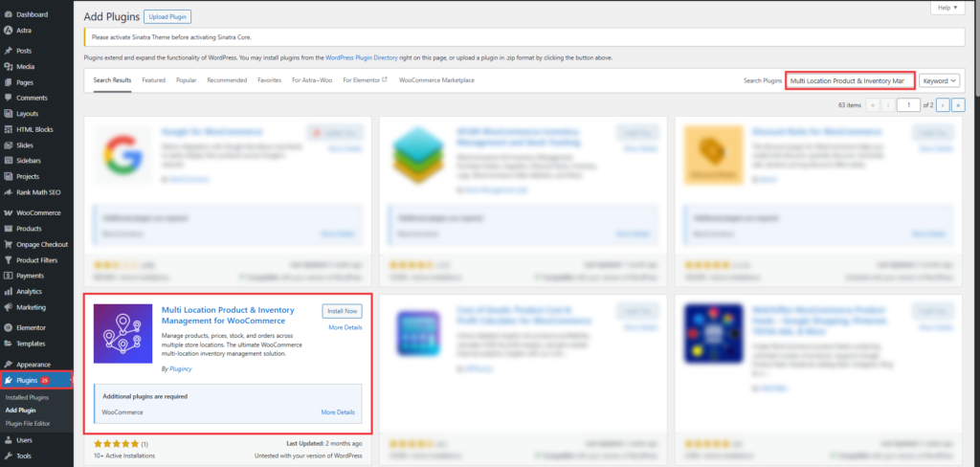Click the Rank Math SEO icon
The width and height of the screenshot is (980, 467).
click(x=8, y=191)
